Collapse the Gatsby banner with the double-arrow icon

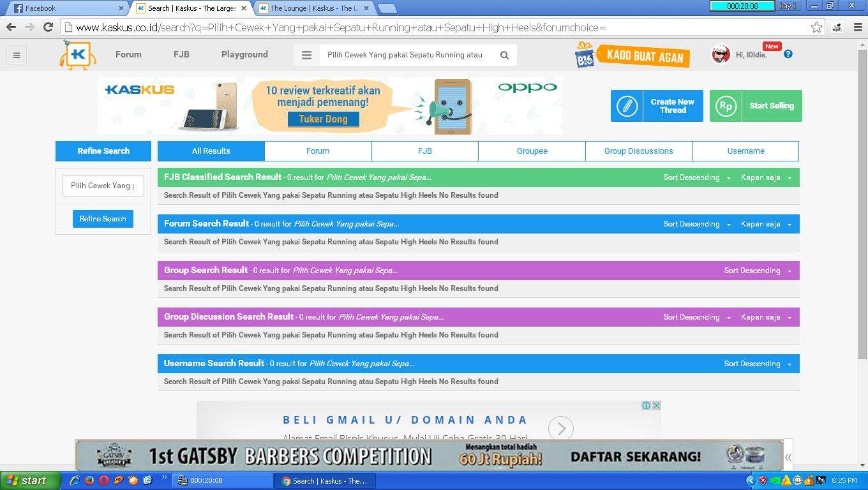[788, 457]
